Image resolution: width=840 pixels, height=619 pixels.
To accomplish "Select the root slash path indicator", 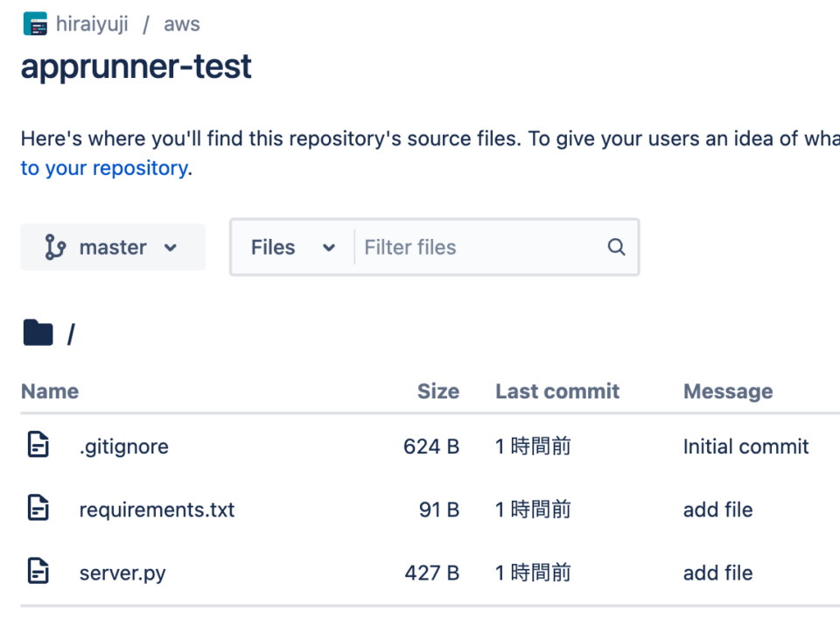I will [70, 334].
